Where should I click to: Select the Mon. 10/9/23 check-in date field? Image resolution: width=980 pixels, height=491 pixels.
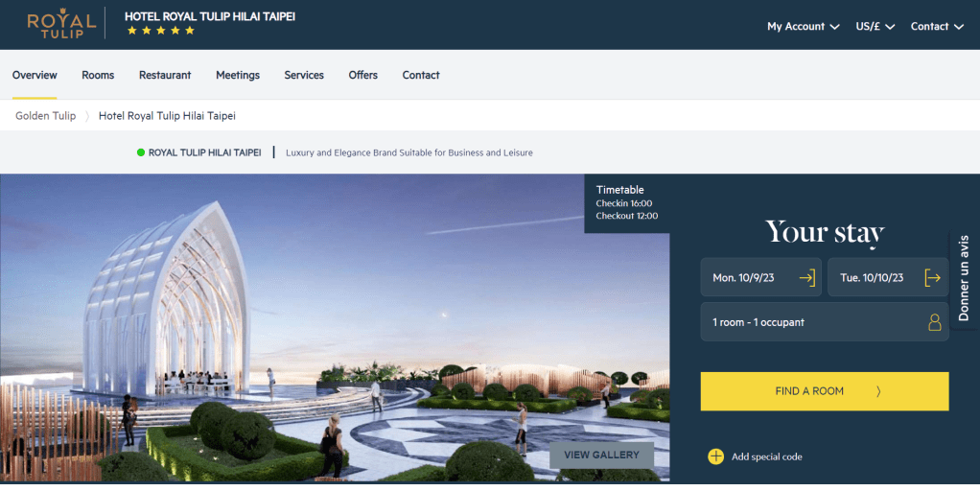pos(760,277)
